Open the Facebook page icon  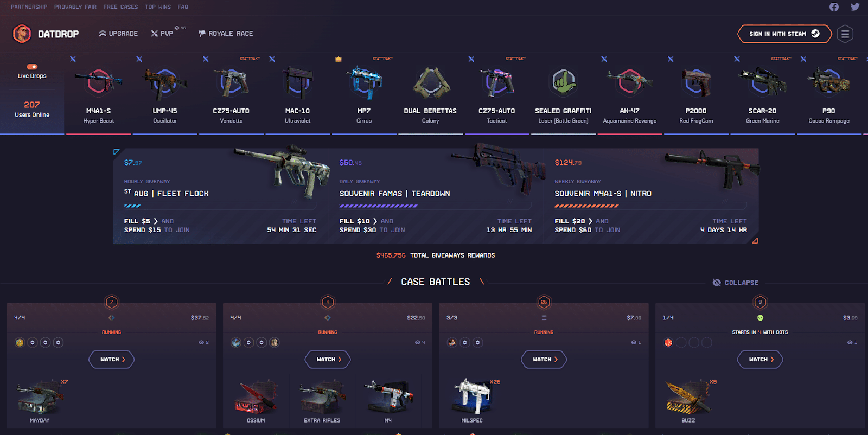click(x=834, y=7)
